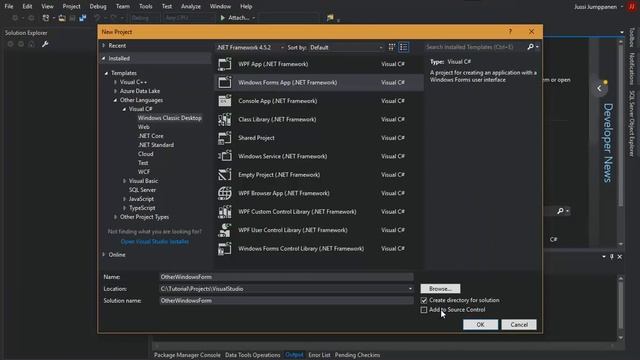
Task: Select the Cloud tree item
Action: coord(146,154)
